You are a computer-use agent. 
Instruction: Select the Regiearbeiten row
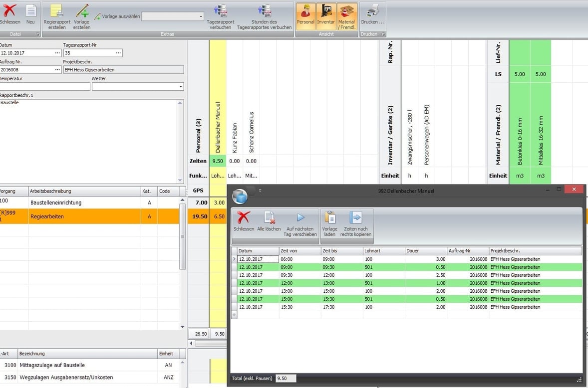point(89,216)
